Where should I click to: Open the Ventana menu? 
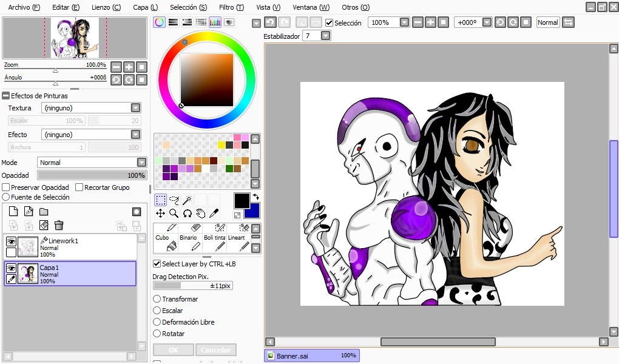[311, 7]
